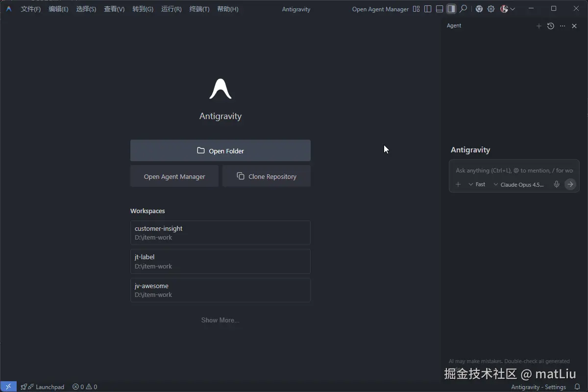
Task: Toggle the bottom panel visibility
Action: click(x=440, y=9)
